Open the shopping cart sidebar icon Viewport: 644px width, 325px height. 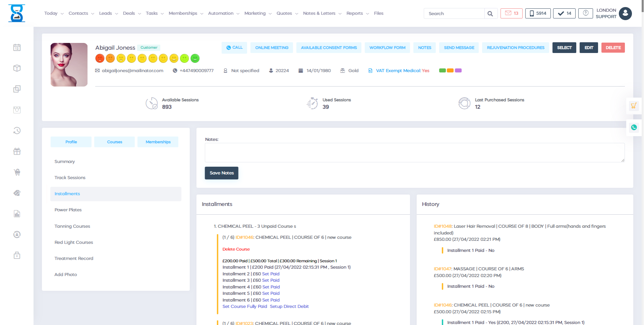coord(17,172)
